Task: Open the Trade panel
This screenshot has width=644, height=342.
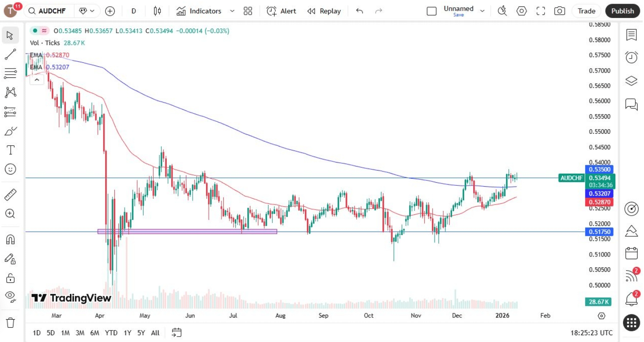Action: coord(586,11)
